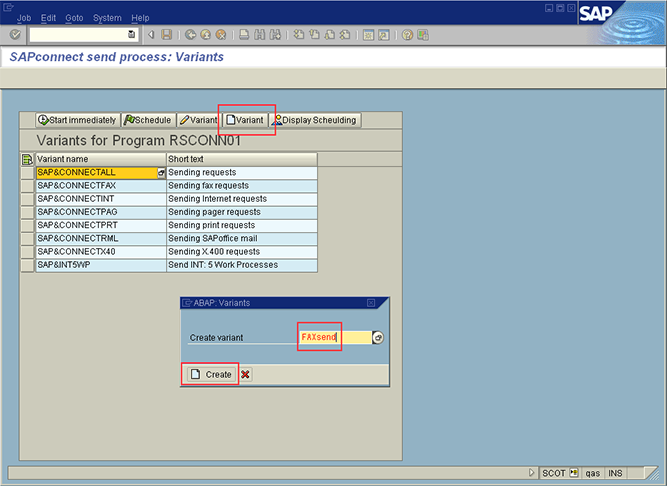Screen dimensions: 667x486
Task: Click the 'Sending fax requests' cell
Action: tap(242, 185)
